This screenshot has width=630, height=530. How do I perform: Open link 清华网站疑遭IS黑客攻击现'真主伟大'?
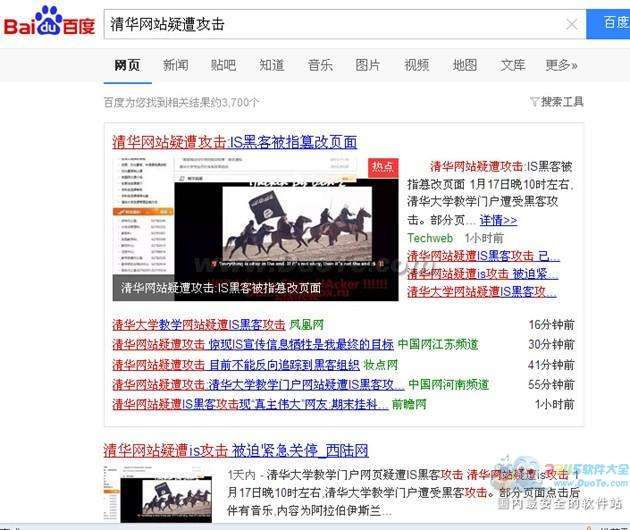[x=250, y=404]
